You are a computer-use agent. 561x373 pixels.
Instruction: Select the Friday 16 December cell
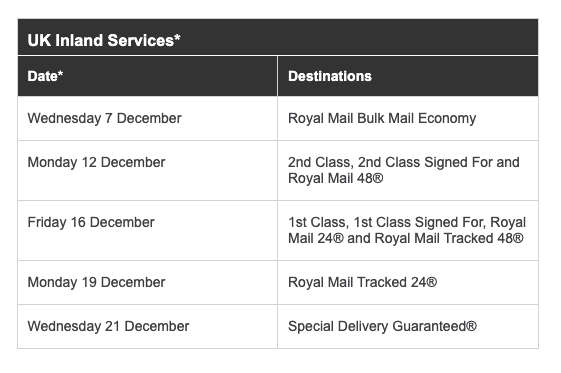pyautogui.click(x=147, y=231)
